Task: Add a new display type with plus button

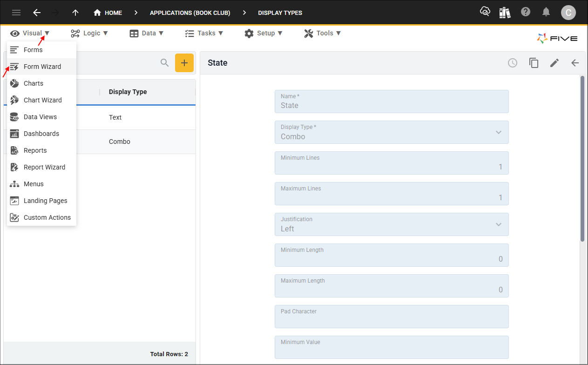Action: [x=184, y=63]
